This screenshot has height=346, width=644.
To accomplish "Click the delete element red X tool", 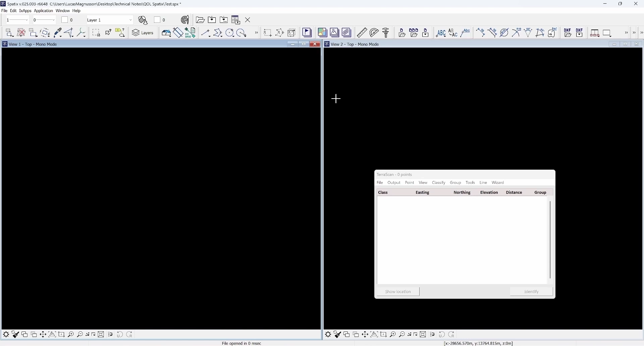I will (21, 33).
